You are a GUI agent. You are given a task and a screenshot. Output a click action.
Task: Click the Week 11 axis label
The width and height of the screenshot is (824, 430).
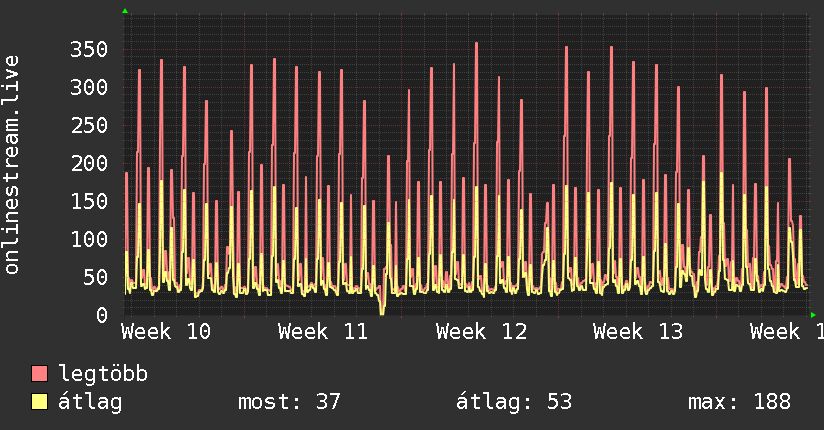323,332
